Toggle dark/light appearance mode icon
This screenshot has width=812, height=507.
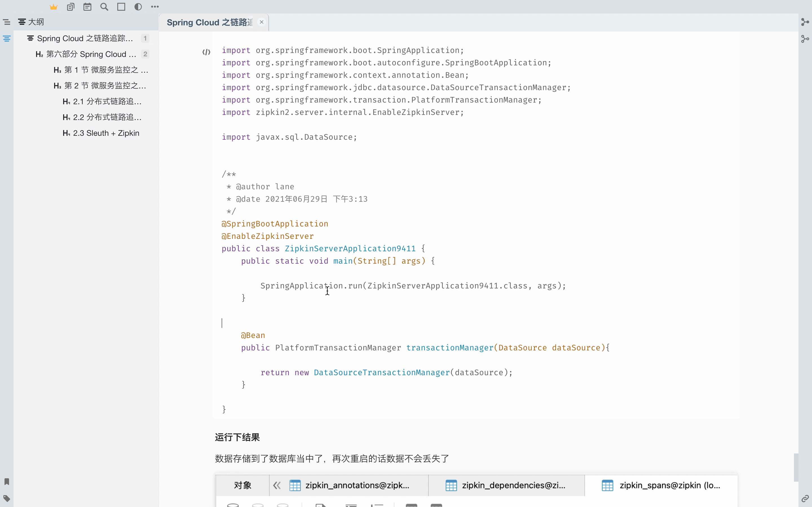pos(138,7)
